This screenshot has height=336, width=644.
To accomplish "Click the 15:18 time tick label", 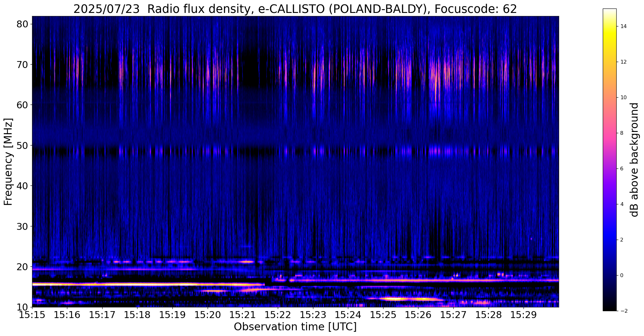I will pos(137,315).
